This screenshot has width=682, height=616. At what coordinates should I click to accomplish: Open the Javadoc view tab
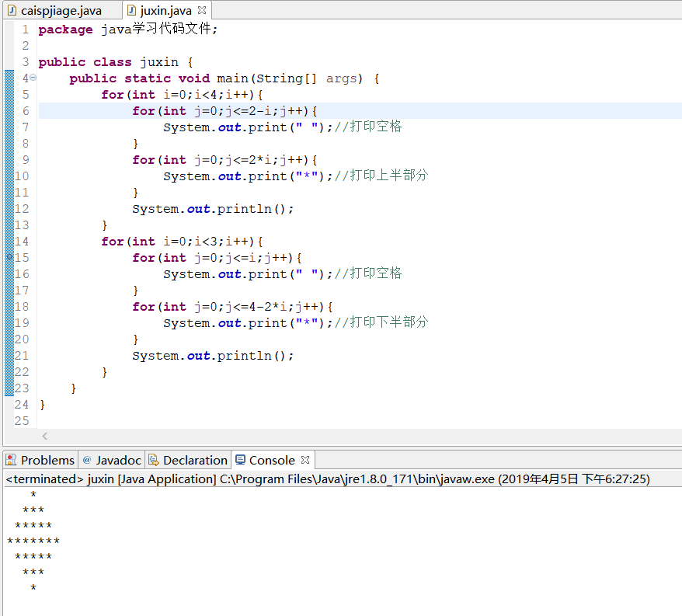click(x=112, y=460)
